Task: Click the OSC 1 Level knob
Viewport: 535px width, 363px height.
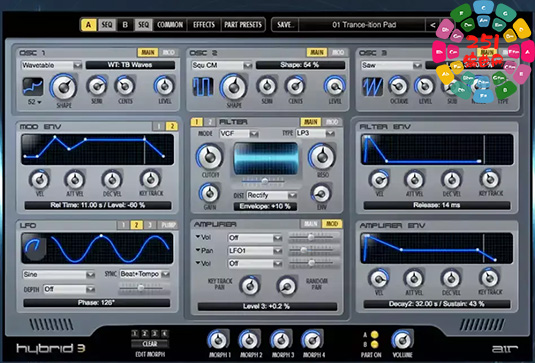Action: (165, 86)
